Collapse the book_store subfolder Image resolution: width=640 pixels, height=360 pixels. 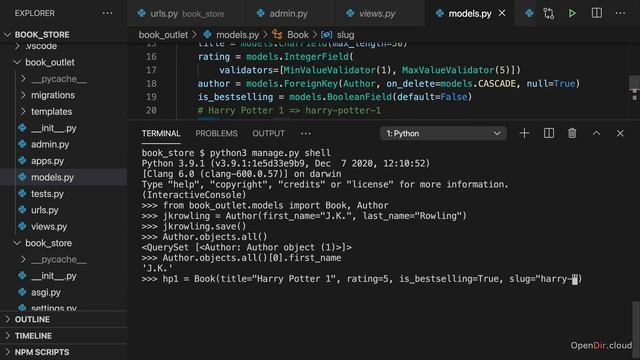tap(17, 243)
